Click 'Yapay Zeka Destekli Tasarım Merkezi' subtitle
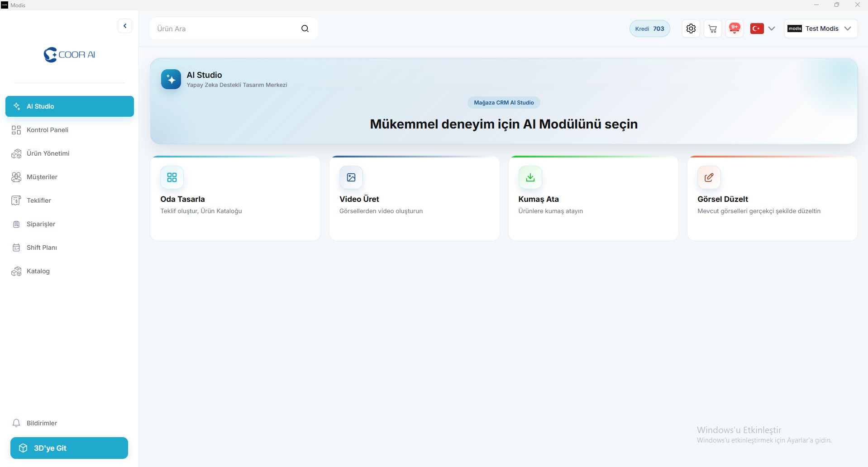 [x=237, y=85]
